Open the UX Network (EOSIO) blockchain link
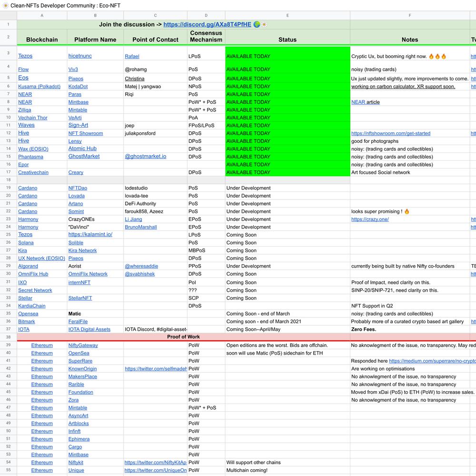The image size is (476, 476). (41, 258)
